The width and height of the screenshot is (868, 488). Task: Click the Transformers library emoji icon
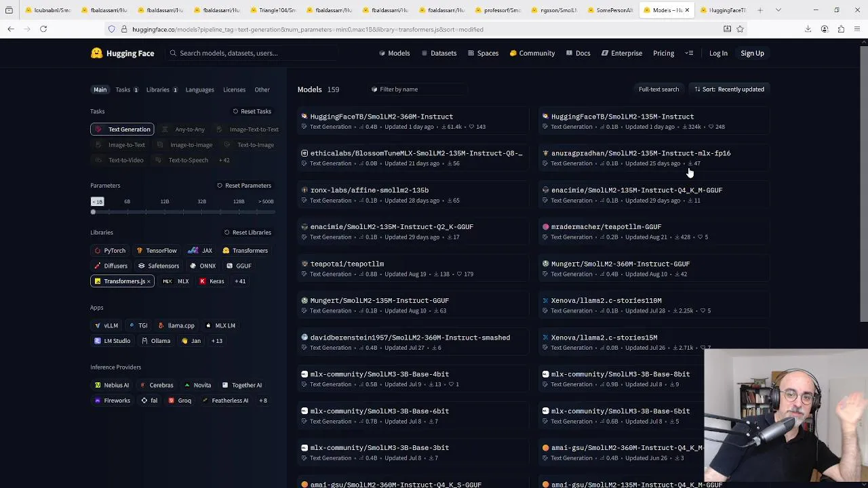226,251
